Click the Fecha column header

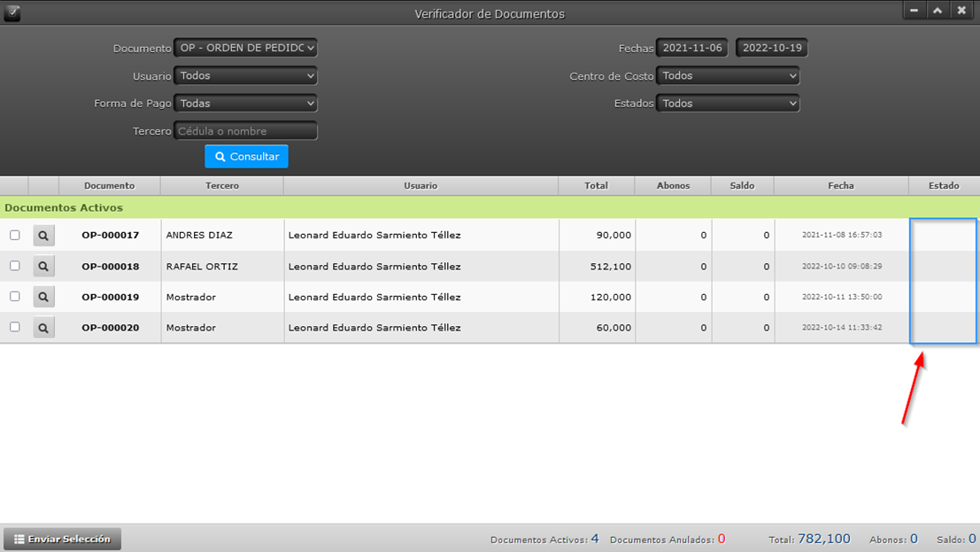point(840,186)
